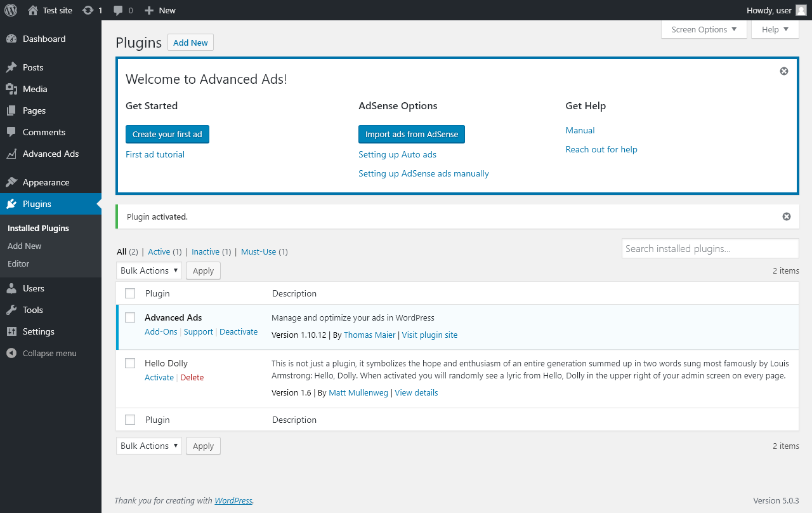Open Setting up AdSense ads manually link
This screenshot has height=513, width=812.
point(424,173)
